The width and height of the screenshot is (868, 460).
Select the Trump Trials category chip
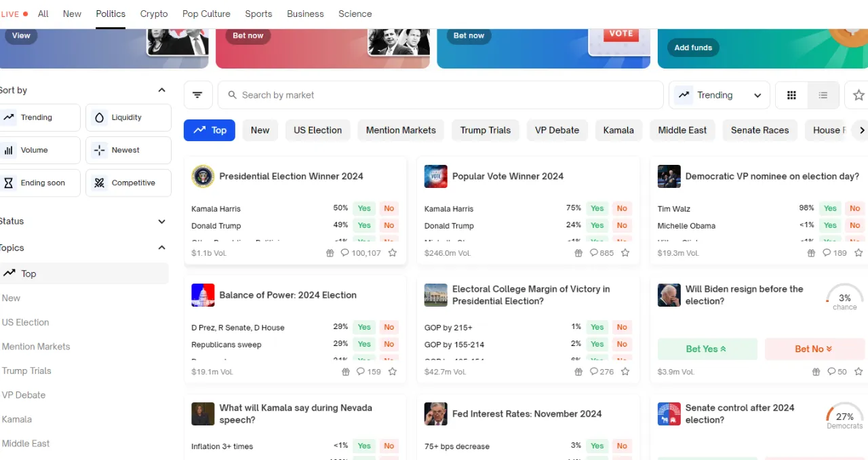click(x=485, y=130)
